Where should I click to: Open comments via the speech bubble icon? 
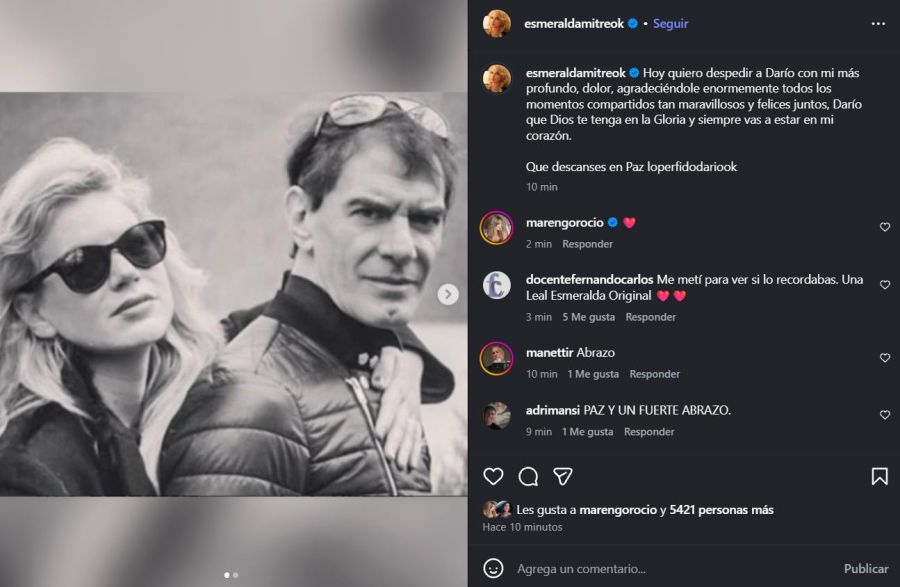527,474
